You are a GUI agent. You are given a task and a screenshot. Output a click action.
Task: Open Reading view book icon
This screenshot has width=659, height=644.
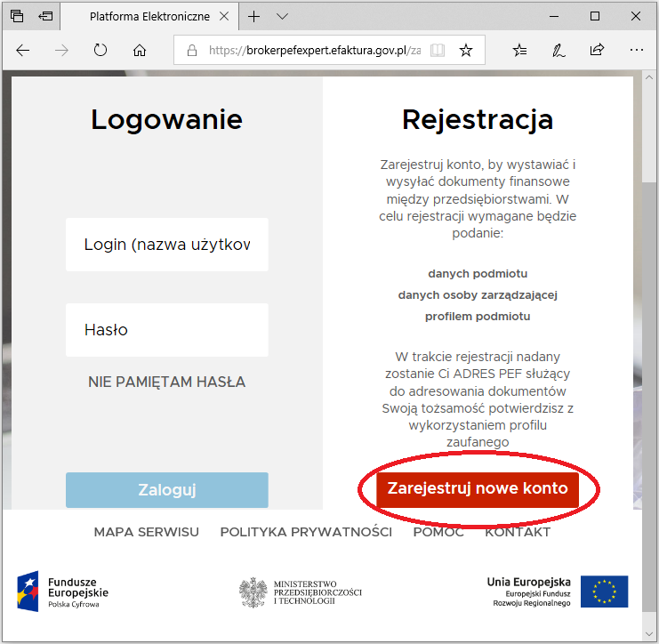[438, 51]
